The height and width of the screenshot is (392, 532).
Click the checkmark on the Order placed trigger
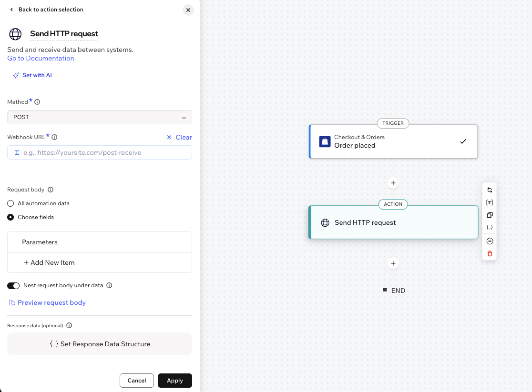pyautogui.click(x=463, y=141)
